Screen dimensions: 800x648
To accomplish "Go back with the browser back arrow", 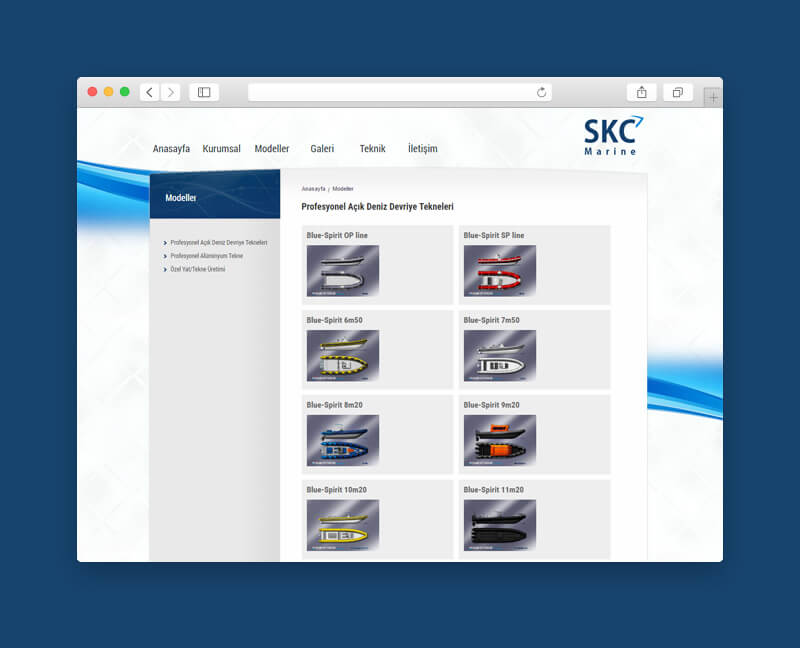I will point(149,92).
